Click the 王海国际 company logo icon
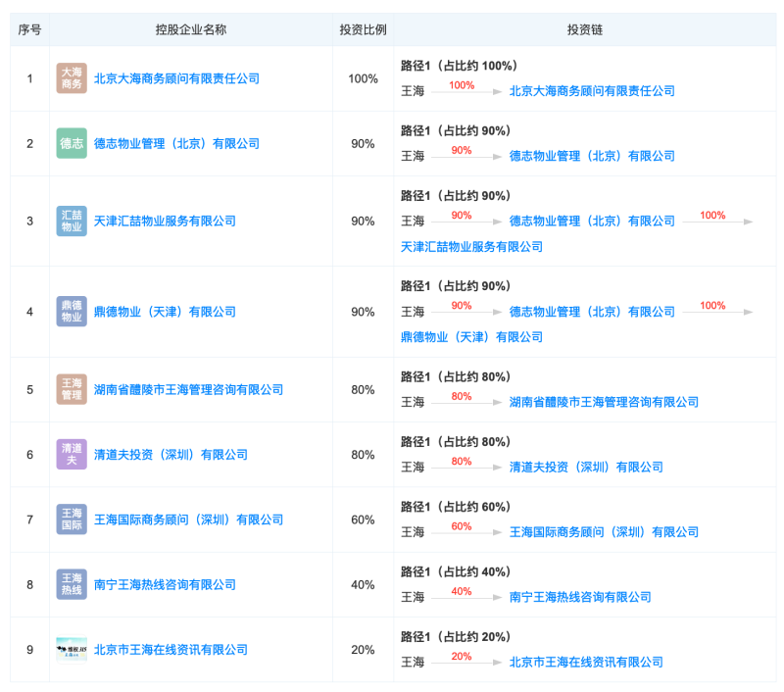The width and height of the screenshot is (784, 692). click(72, 519)
